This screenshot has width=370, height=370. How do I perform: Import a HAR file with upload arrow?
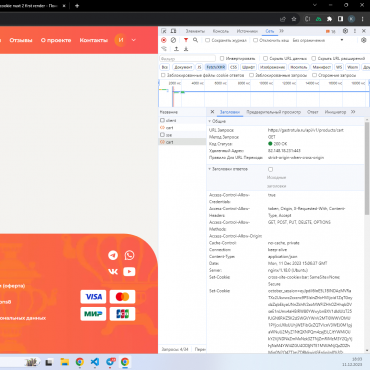pyautogui.click(x=176, y=49)
